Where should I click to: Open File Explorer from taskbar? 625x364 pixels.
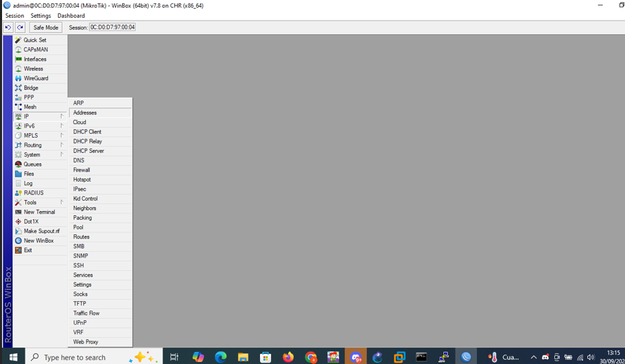243,357
